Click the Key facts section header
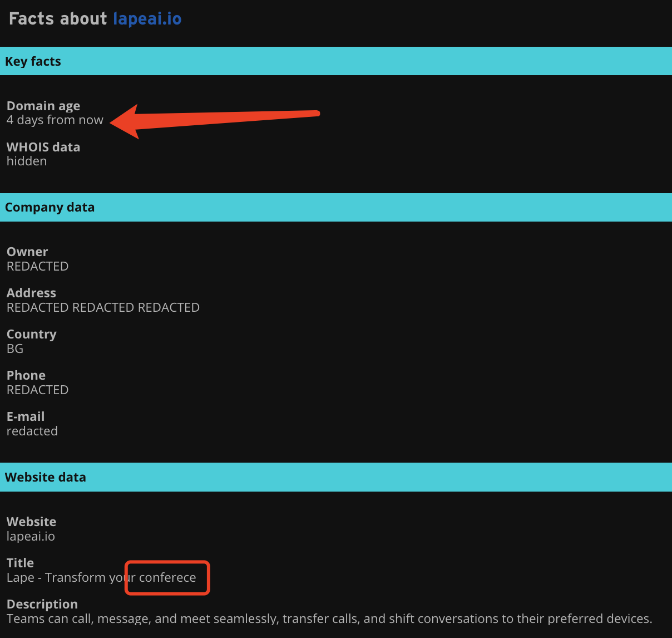This screenshot has width=672, height=638. pyautogui.click(x=336, y=61)
